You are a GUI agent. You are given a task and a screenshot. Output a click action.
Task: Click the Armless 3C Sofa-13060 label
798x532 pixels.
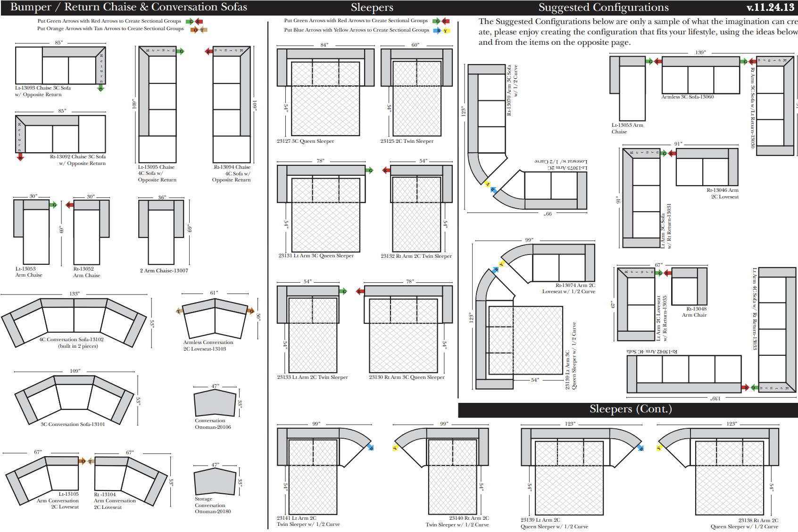(687, 97)
